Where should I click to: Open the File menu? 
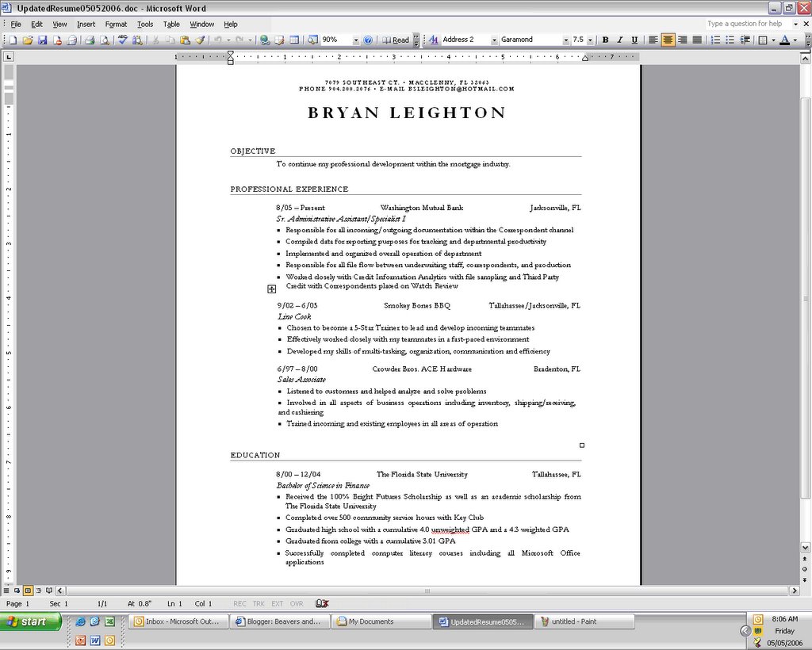[x=16, y=25]
